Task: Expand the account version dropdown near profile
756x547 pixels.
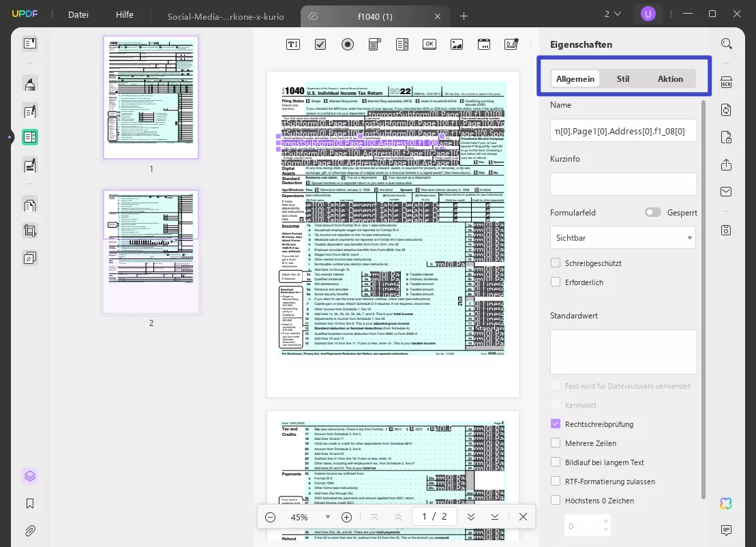Action: coord(613,13)
